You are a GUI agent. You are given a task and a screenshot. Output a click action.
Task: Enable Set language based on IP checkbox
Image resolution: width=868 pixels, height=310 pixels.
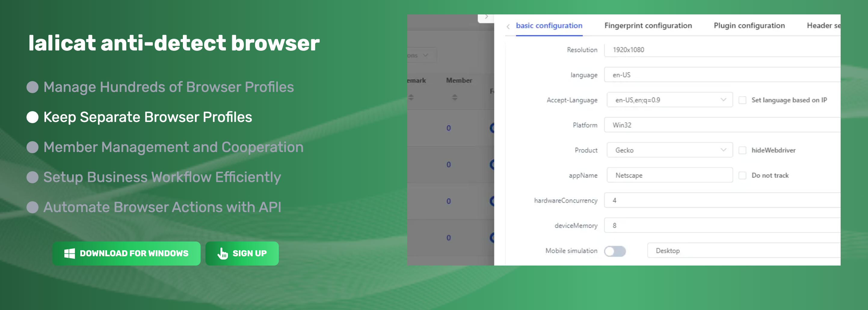pos(742,100)
